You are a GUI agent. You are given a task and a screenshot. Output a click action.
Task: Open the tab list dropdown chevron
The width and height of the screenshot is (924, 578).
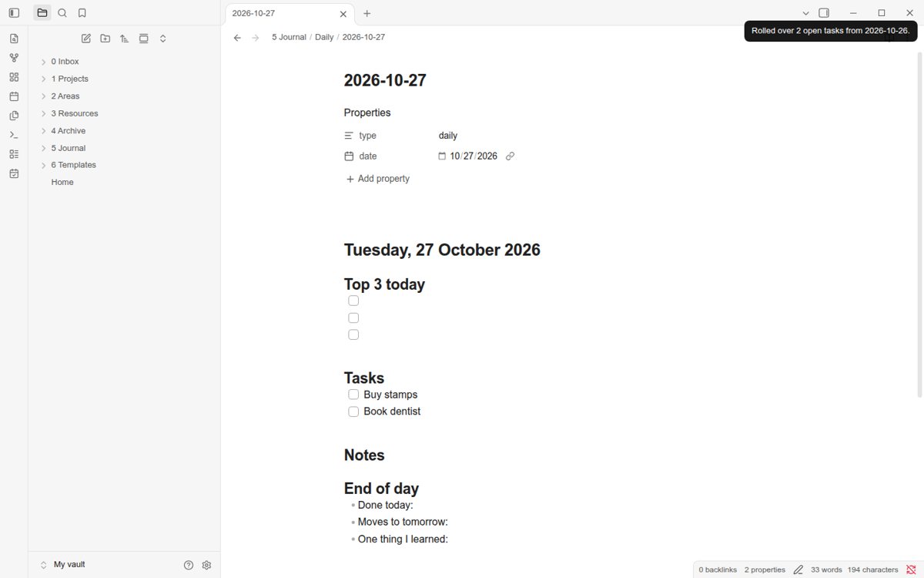[805, 13]
